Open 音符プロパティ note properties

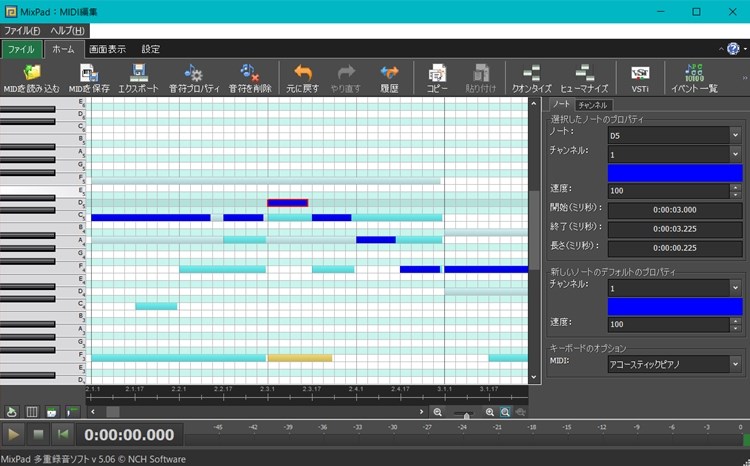tap(194, 73)
